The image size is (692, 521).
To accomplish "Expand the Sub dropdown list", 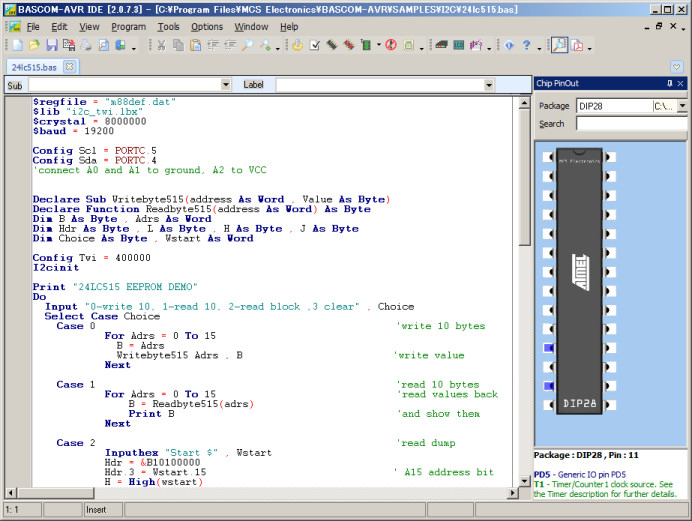I will [x=226, y=84].
